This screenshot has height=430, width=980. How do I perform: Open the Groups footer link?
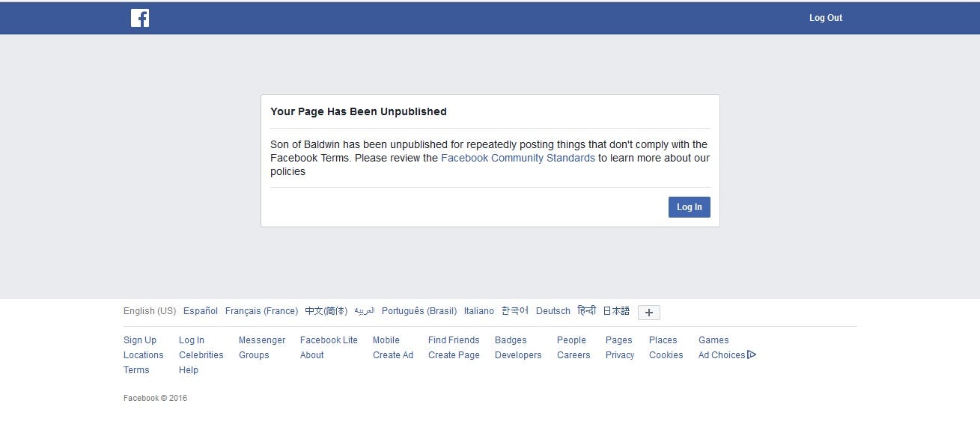254,355
